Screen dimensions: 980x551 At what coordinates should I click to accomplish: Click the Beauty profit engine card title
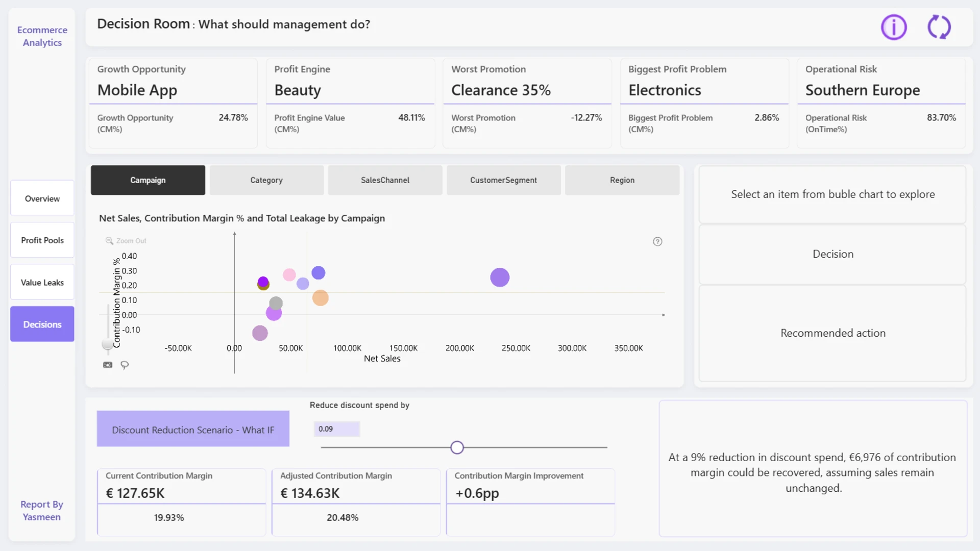click(298, 90)
